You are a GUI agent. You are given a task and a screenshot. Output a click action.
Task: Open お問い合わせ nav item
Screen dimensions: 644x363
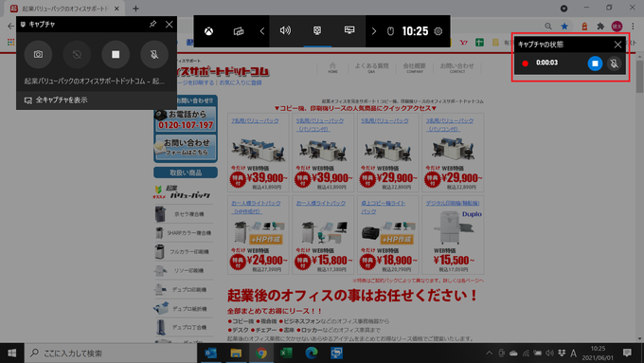click(457, 68)
